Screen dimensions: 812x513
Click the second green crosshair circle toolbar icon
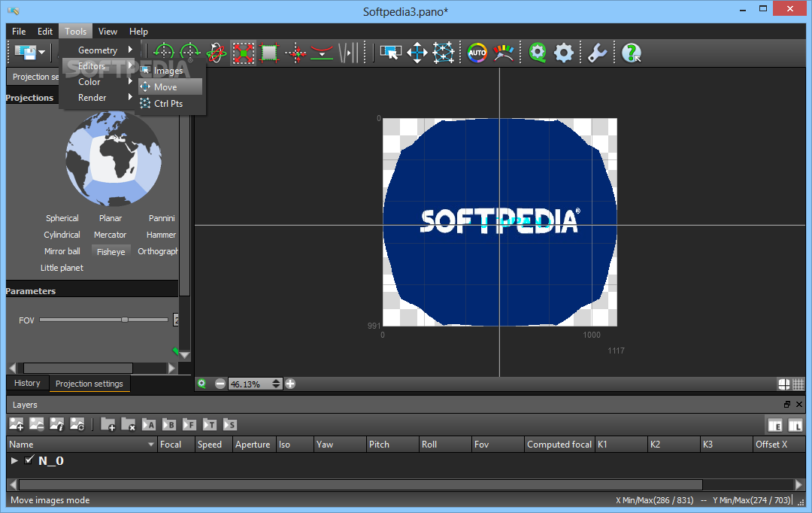pyautogui.click(x=189, y=53)
